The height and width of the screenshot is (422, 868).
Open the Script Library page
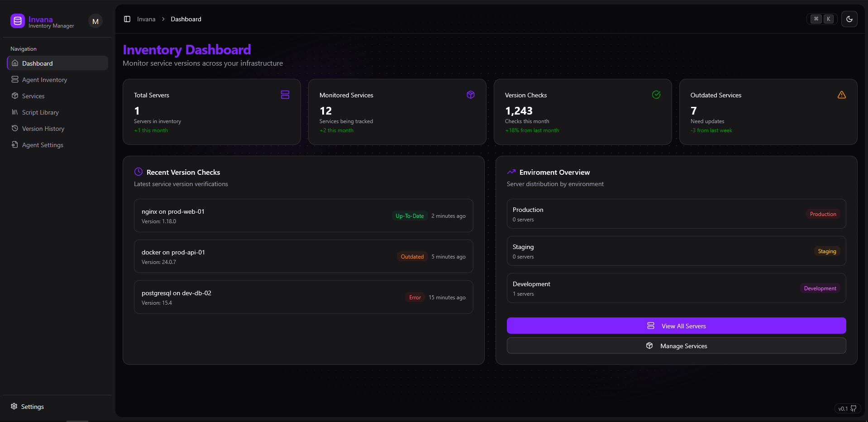coord(40,112)
